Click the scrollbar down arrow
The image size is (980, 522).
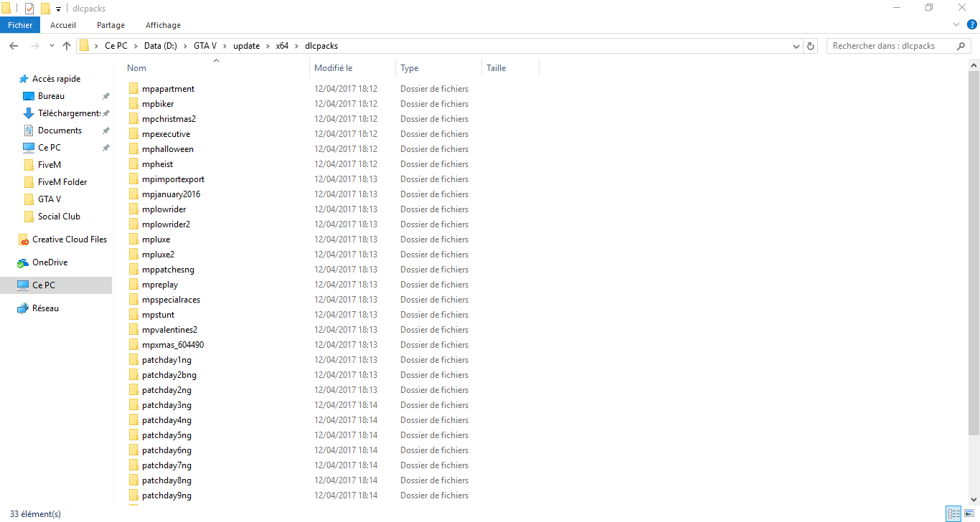[974, 499]
